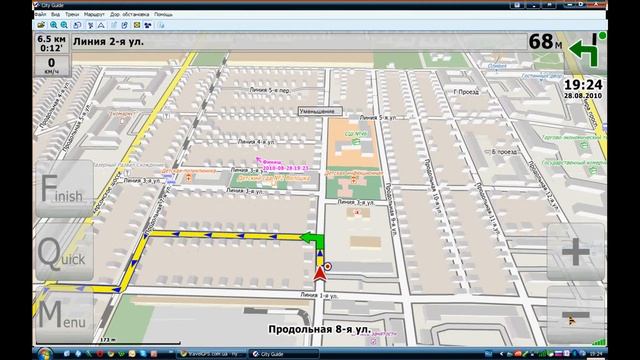Click the Линия 1-я ул. street label
Screen dimensions: 640x360
(x=319, y=295)
